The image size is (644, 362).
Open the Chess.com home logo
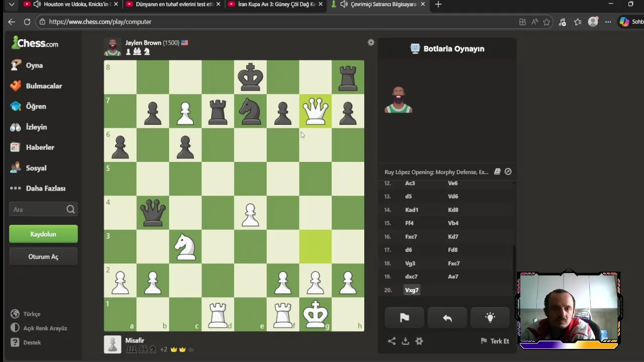click(35, 43)
